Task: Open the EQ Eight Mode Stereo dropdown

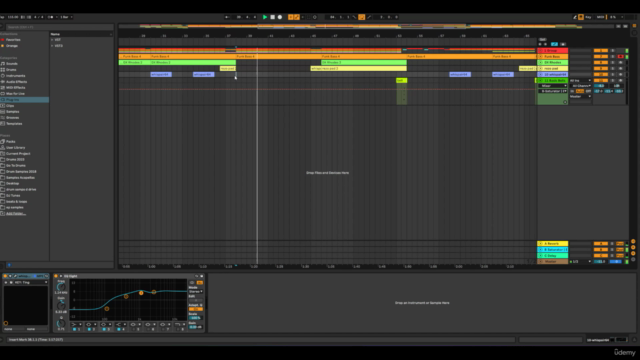Action: (x=196, y=291)
